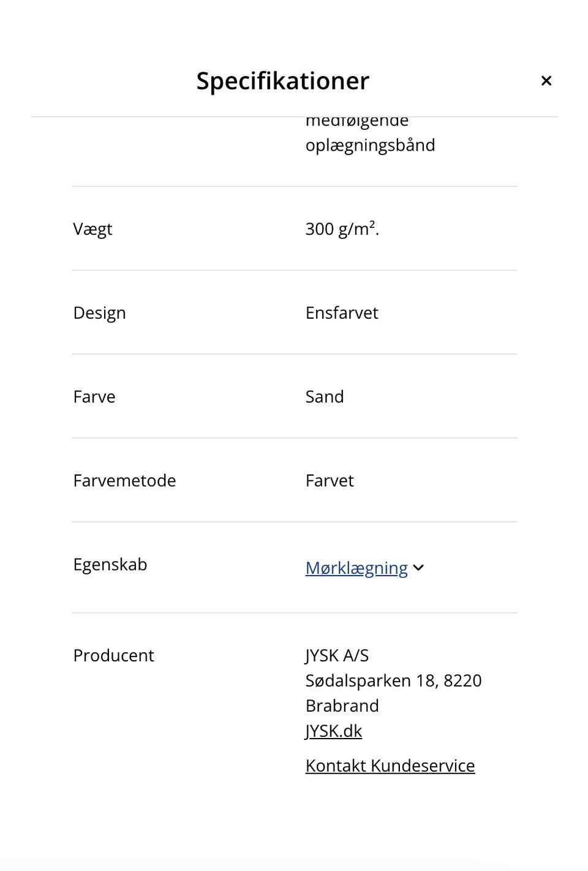This screenshot has width=588, height=871.
Task: Click the Vægt row label
Action: [92, 229]
